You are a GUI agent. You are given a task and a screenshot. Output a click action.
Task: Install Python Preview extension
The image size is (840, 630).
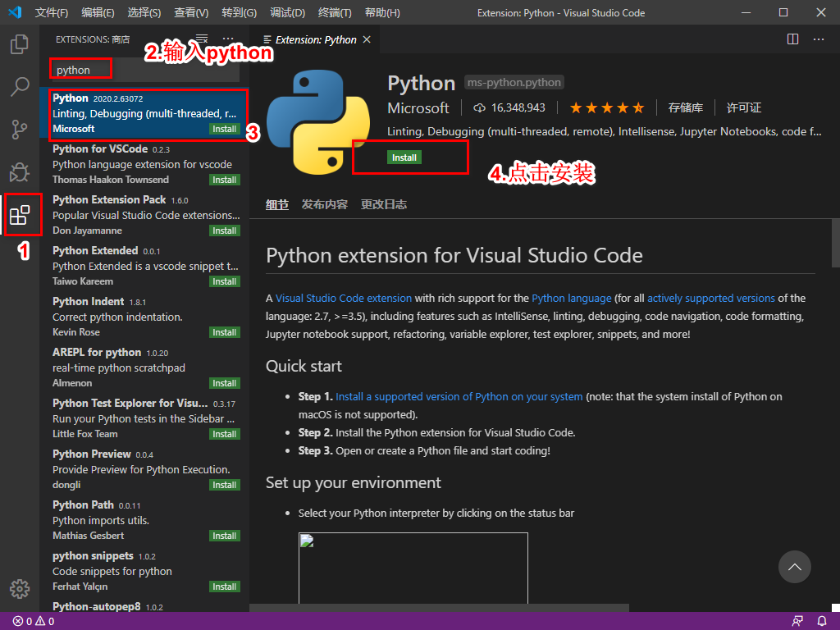[x=224, y=486]
